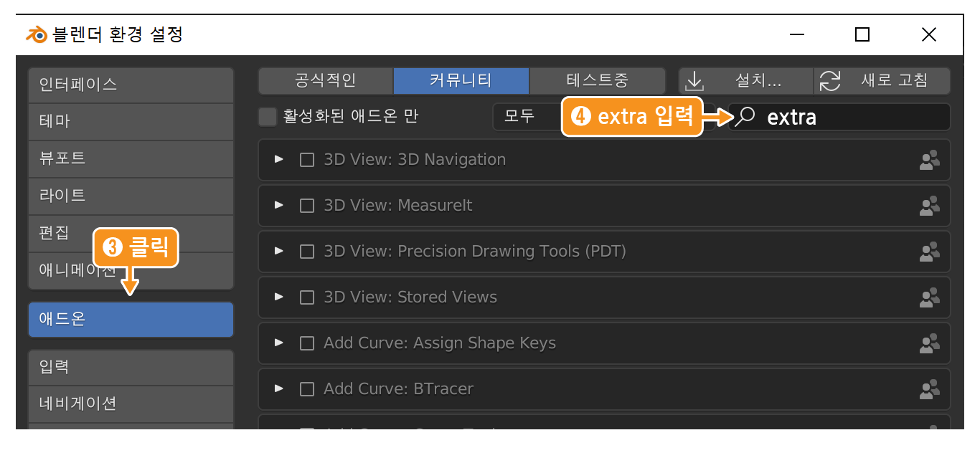
Task: Open the 테마 preferences section
Action: (x=131, y=122)
